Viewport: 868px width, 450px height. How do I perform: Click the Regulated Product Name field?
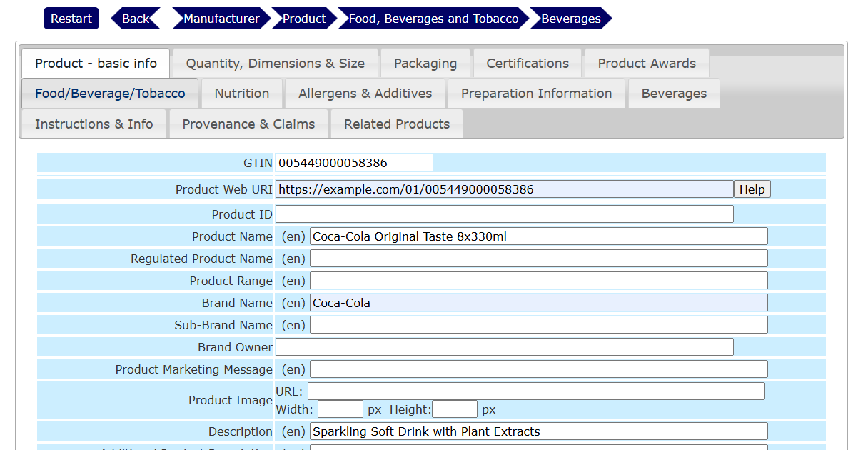pos(539,259)
